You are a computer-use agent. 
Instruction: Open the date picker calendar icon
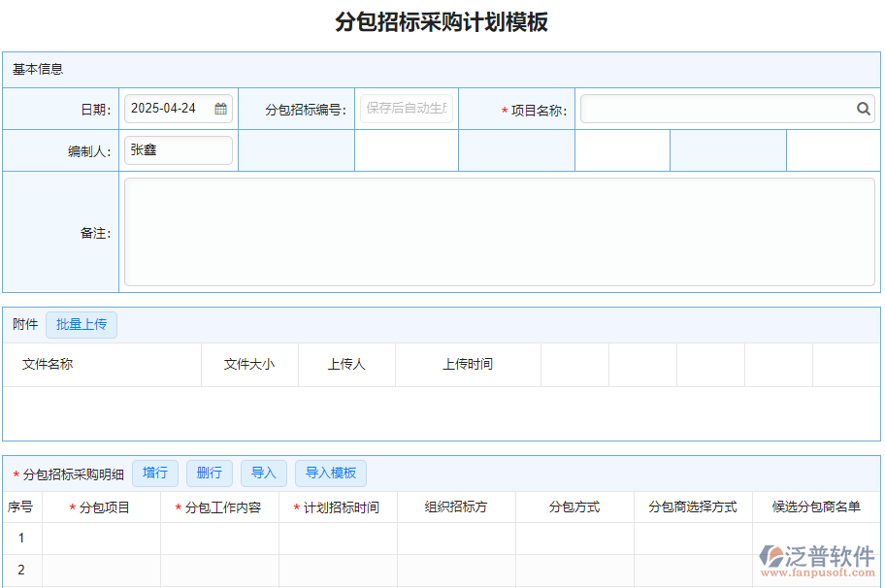click(220, 109)
